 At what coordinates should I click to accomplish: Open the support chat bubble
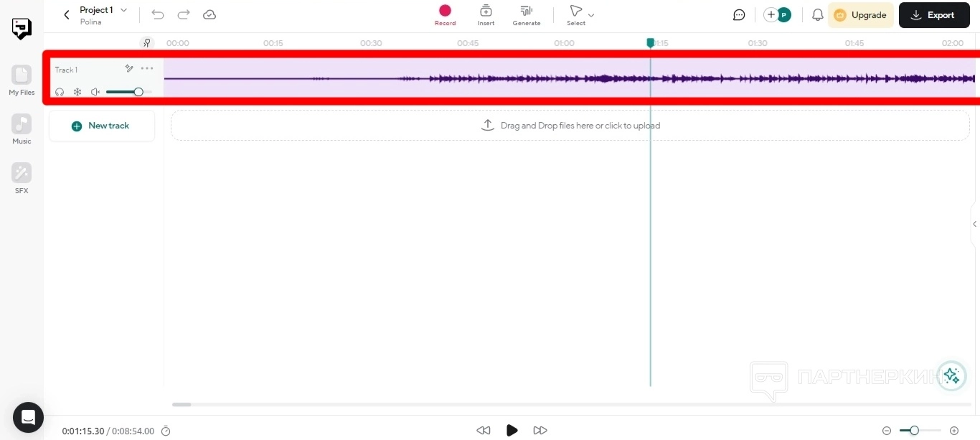coord(28,417)
